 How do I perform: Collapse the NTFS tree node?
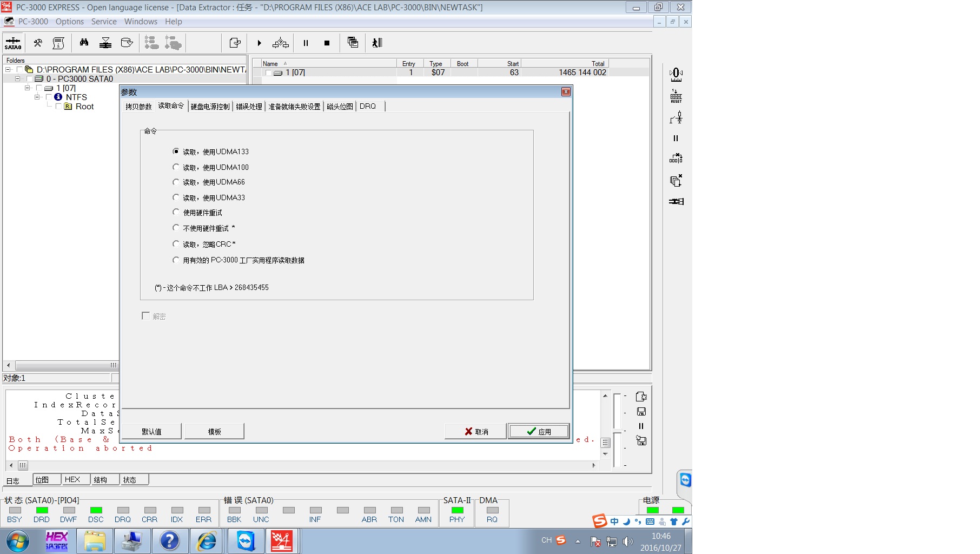click(x=37, y=97)
